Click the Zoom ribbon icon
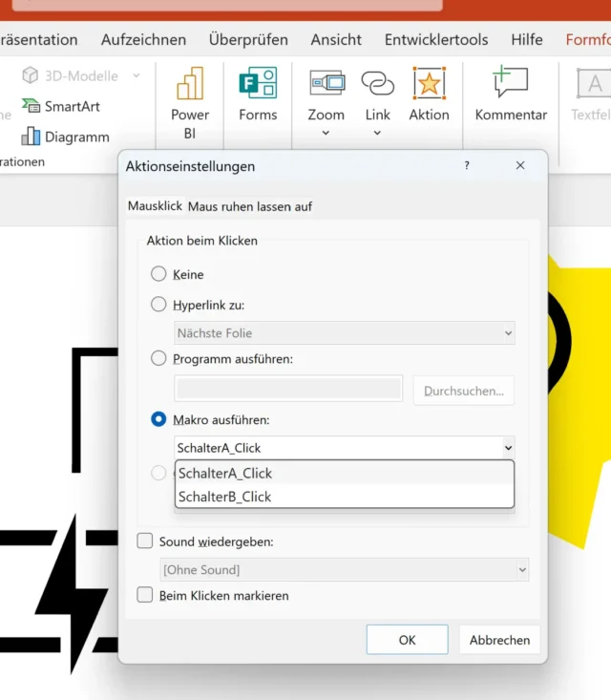611x700 pixels. coord(326,84)
